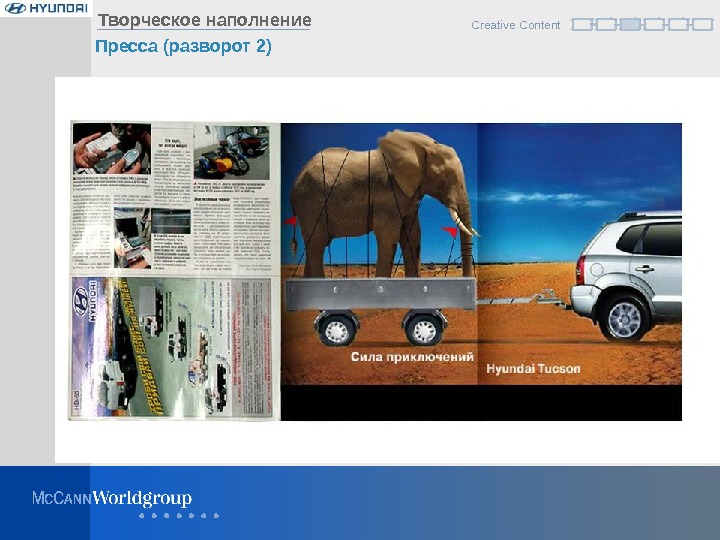This screenshot has width=720, height=540.
Task: Select the heading "Творческое наполнение"
Action: 204,20
